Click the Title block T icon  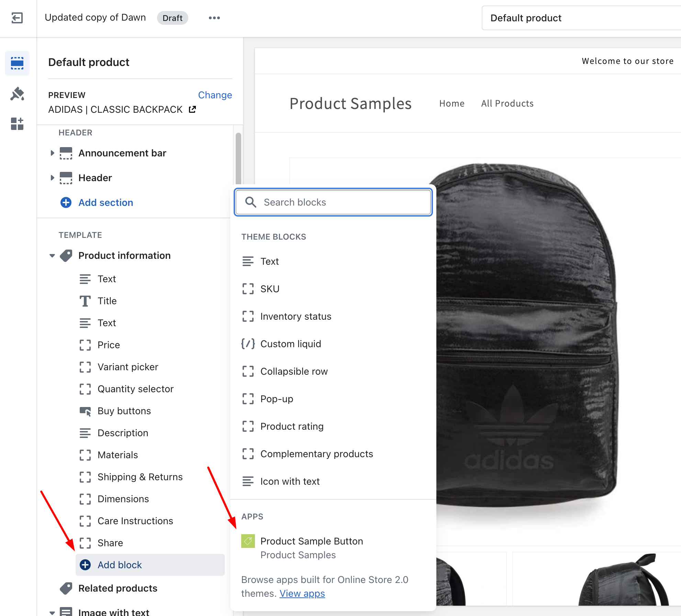click(x=85, y=301)
